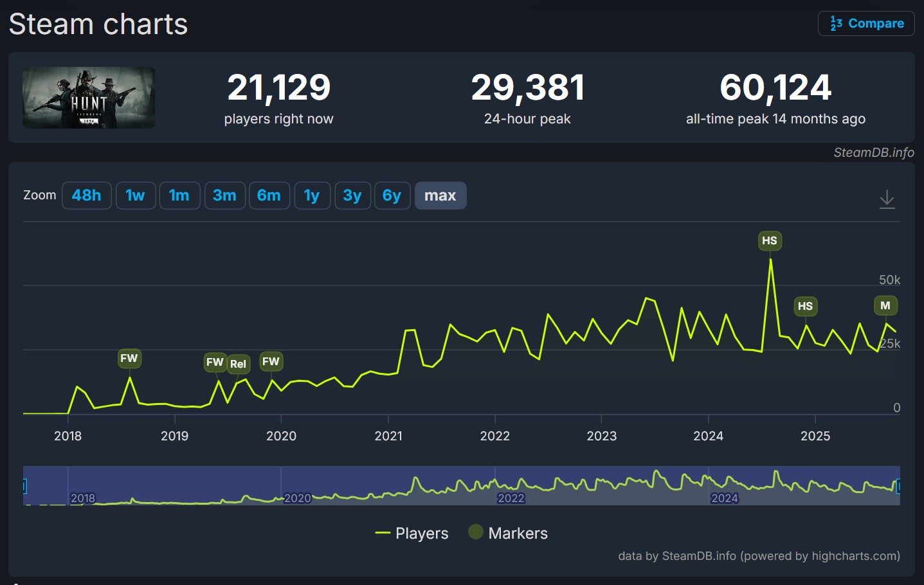Screen dimensions: 924x585
Task: Choose the 6y zoom option
Action: pos(392,195)
